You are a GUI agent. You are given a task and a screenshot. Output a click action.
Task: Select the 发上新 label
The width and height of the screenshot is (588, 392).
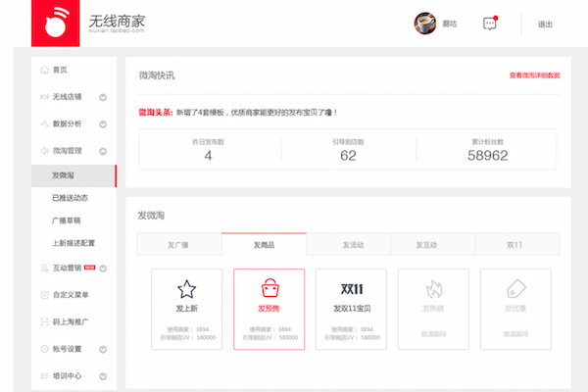pos(187,309)
